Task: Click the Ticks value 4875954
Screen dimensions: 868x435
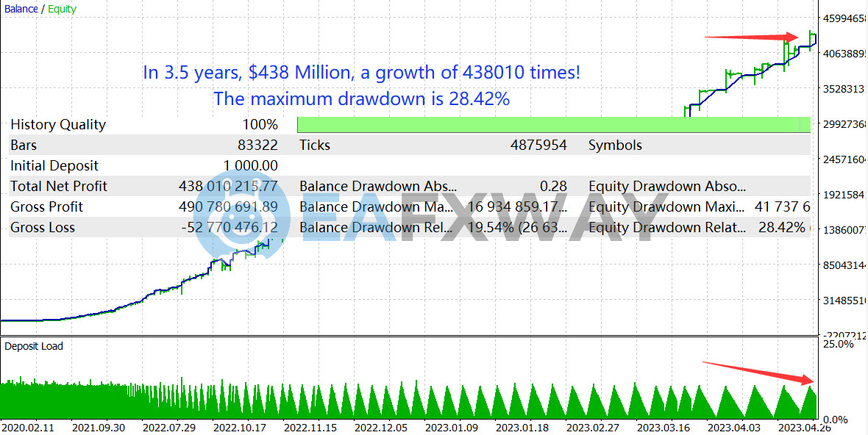Action: coord(538,145)
